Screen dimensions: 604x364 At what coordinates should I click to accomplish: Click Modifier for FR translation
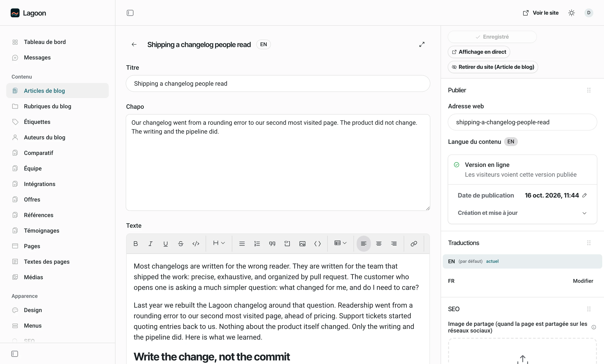(x=583, y=281)
